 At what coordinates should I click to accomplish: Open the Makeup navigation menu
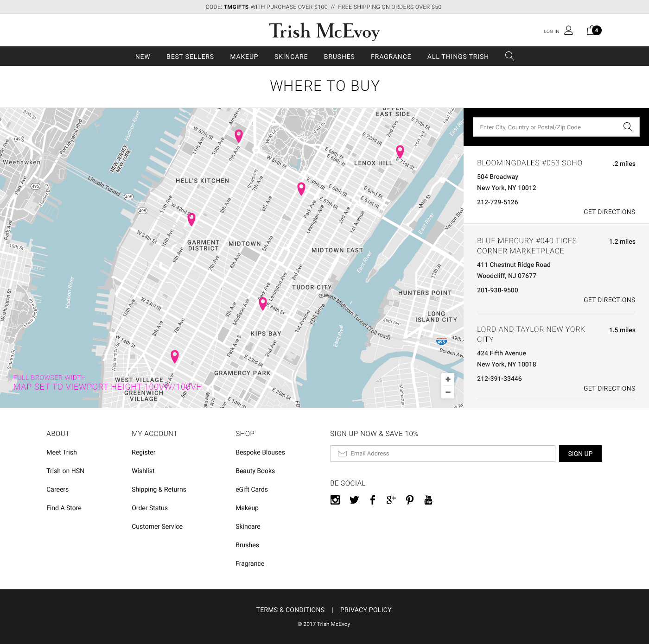pos(244,57)
